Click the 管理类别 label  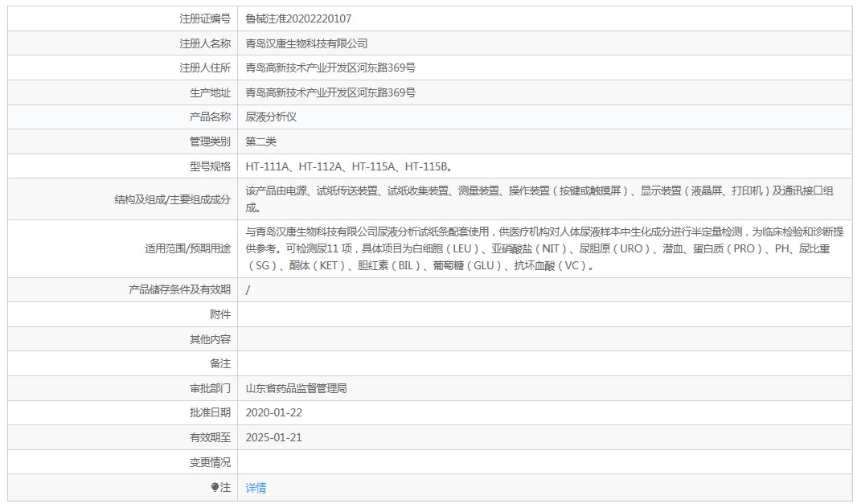[x=210, y=142]
